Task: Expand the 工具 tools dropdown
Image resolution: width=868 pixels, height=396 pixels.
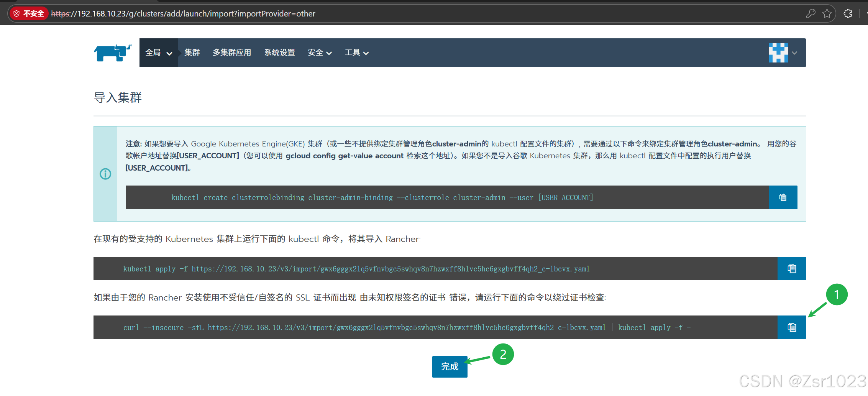Action: 356,53
